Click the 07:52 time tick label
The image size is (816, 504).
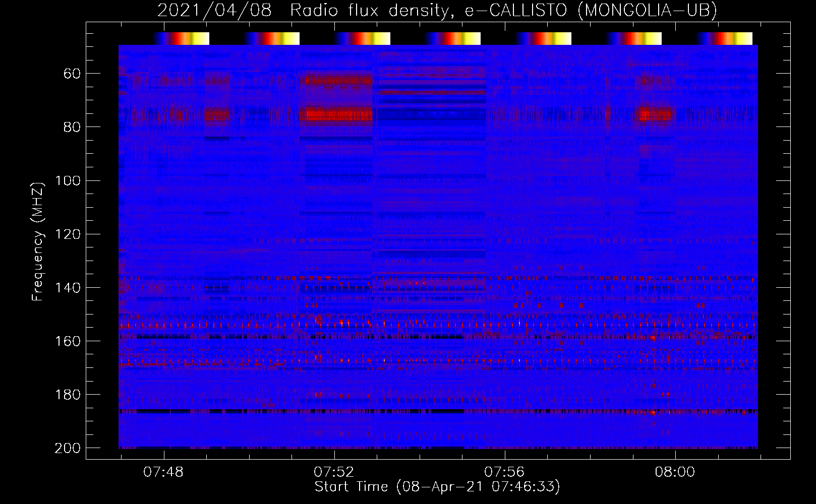(334, 472)
